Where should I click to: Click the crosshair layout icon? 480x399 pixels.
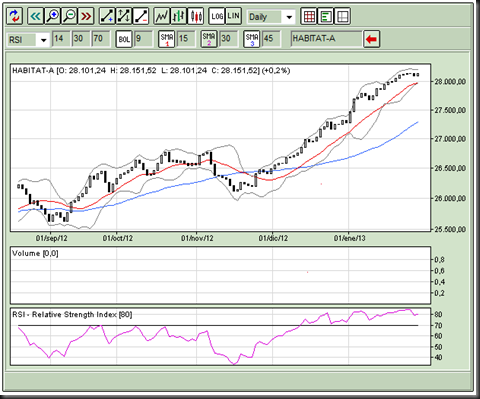pos(343,16)
